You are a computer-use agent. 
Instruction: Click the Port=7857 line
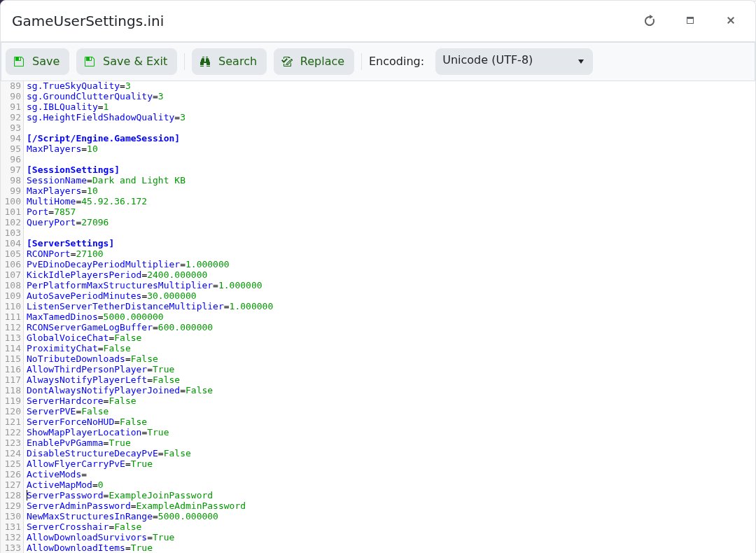point(51,212)
